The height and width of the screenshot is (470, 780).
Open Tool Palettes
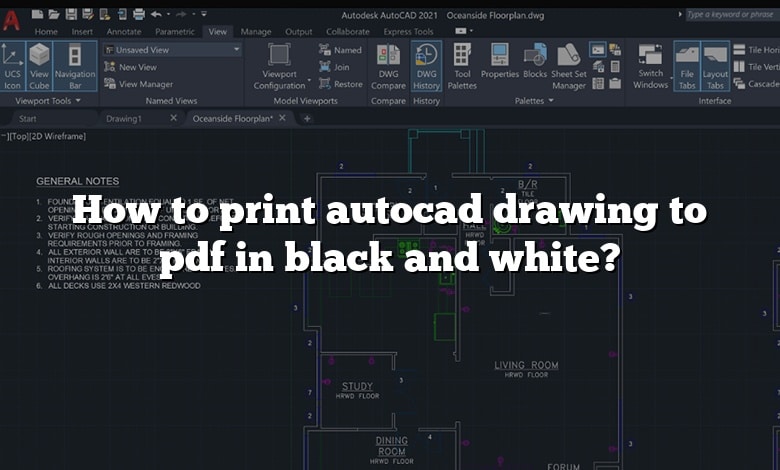pos(462,66)
